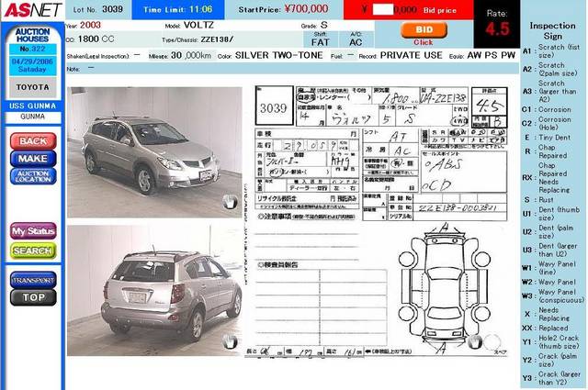Click magnifier icon on inspection sheet diagram
Viewport: 588px width, 390px height.
(x=475, y=341)
